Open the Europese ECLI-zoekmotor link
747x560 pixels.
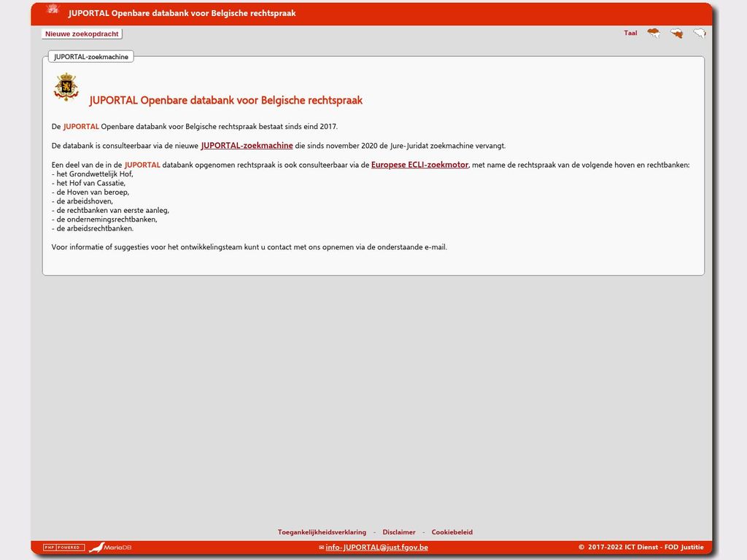[419, 165]
